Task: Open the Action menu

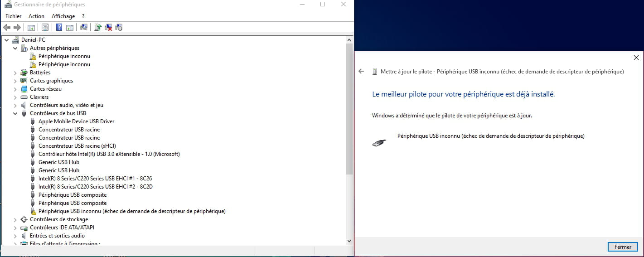Action: click(36, 16)
